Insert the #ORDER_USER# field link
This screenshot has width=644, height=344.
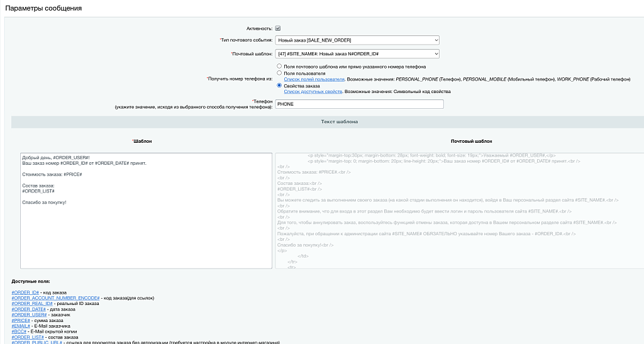pyautogui.click(x=29, y=315)
